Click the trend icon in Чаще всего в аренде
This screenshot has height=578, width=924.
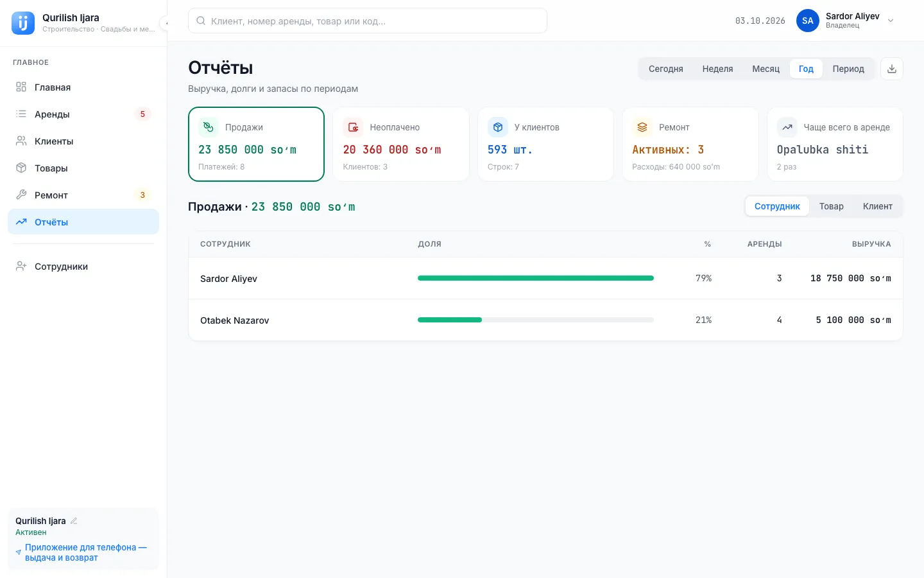pos(787,127)
